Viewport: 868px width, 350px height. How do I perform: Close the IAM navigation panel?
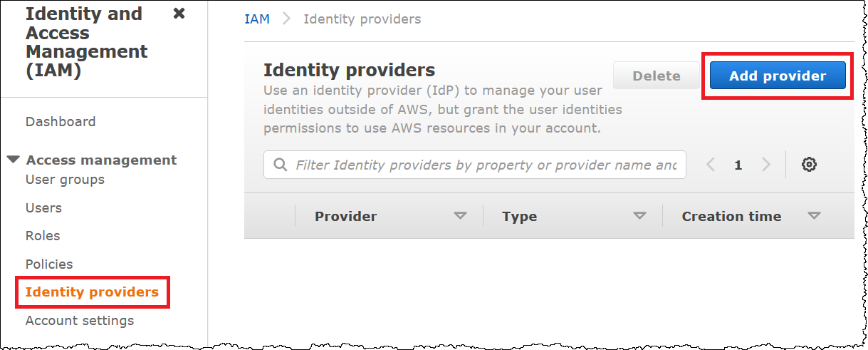(x=179, y=14)
